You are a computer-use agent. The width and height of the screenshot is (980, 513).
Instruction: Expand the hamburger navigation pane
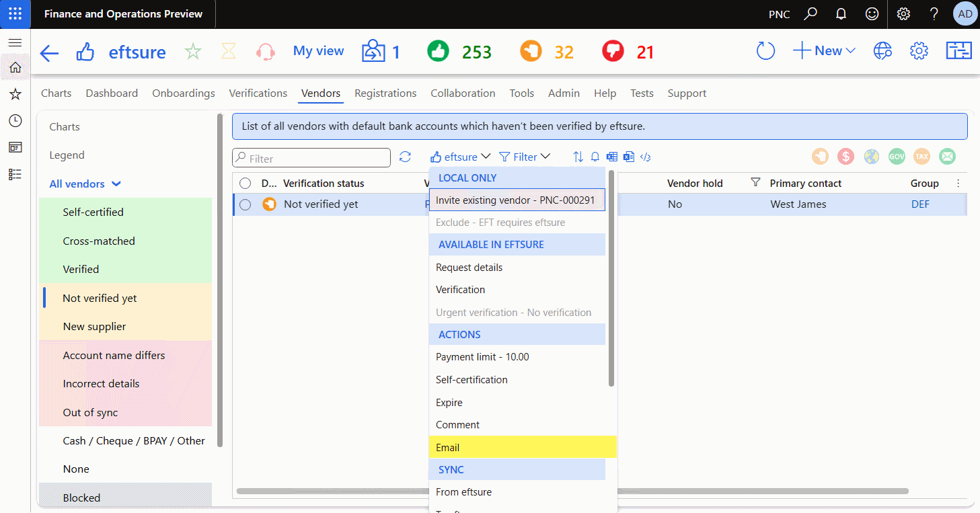tap(15, 42)
